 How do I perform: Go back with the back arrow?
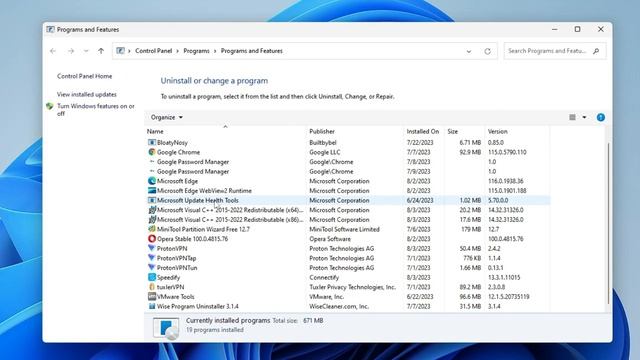53,51
